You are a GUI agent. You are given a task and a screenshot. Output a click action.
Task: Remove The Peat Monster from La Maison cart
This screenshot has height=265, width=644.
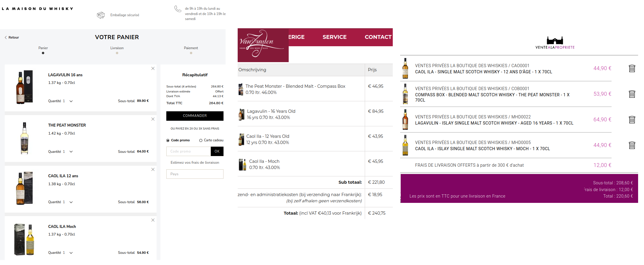click(153, 119)
